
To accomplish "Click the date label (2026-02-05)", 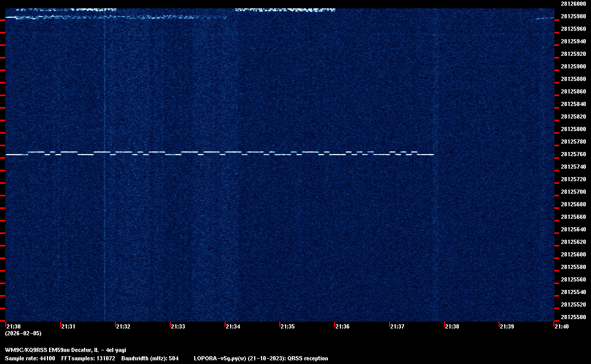I will click(x=23, y=333).
